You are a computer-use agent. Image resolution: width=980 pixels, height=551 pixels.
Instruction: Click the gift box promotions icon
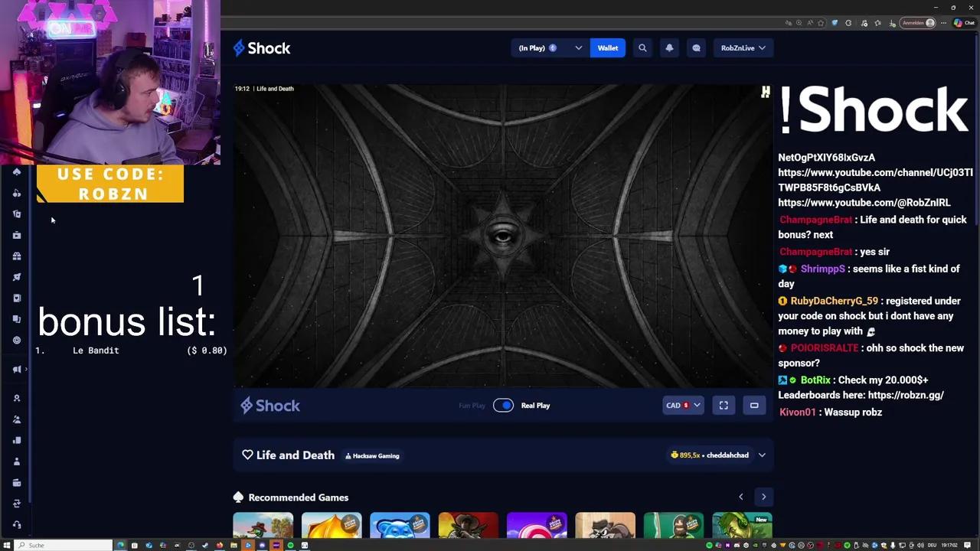point(17,256)
